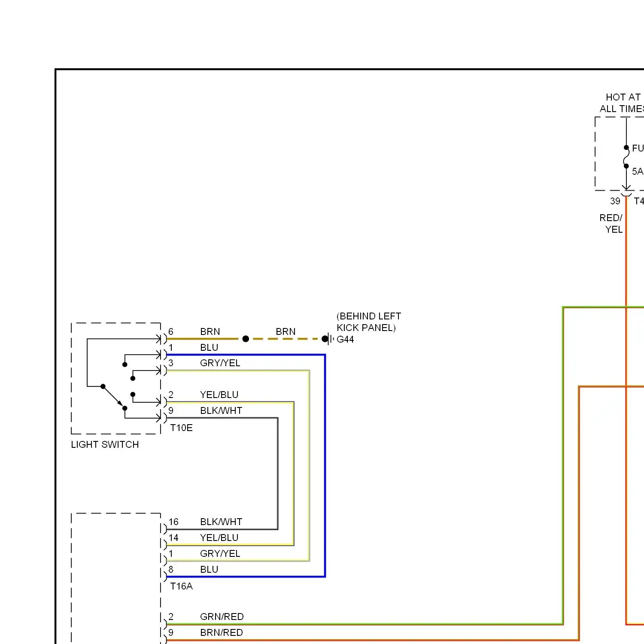Screen dimensions: 644x644
Task: Click the BLU label at T16A pin 8
Action: click(209, 569)
